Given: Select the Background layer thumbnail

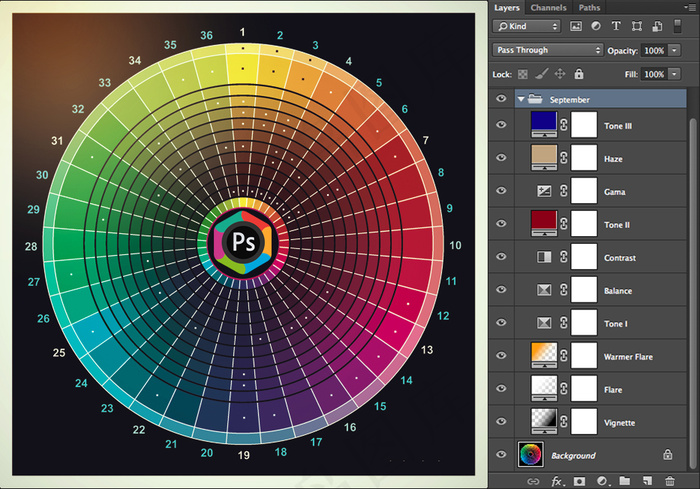Looking at the screenshot, I should coord(531,455).
